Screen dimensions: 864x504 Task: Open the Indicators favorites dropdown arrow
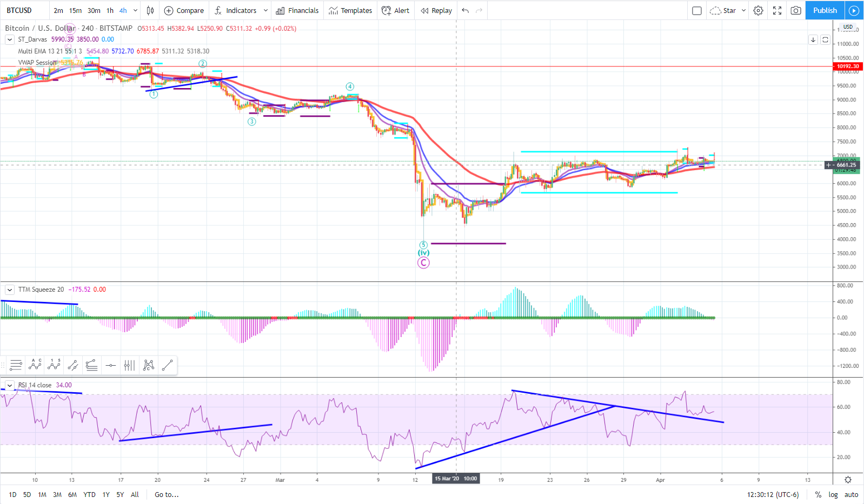(x=265, y=10)
